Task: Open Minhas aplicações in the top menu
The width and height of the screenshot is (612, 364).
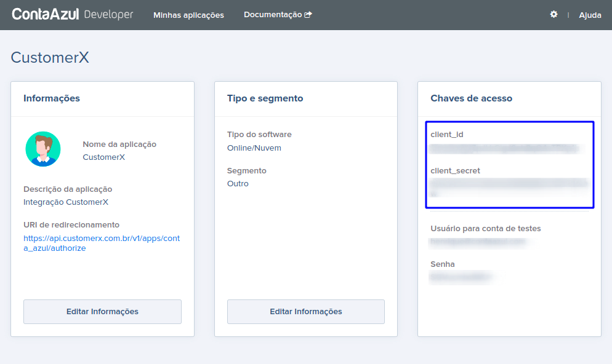Action: (188, 15)
